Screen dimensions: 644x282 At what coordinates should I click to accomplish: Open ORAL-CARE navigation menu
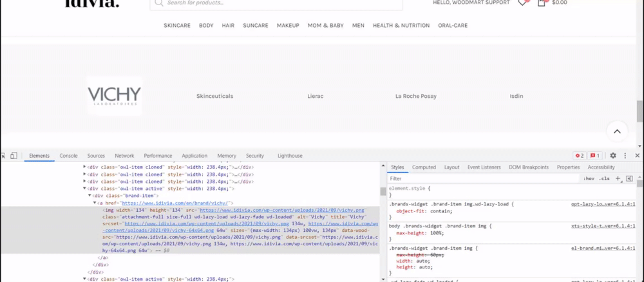[x=453, y=26]
